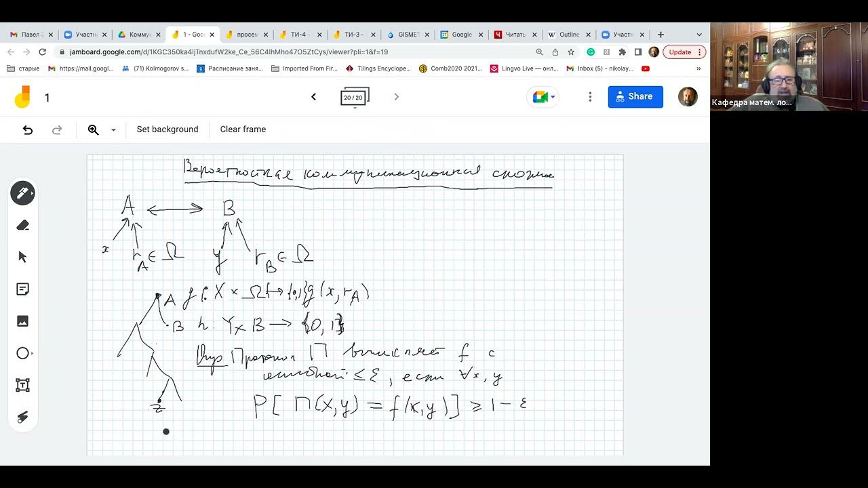Open the YouTube bookmark icon
Image resolution: width=868 pixels, height=488 pixels.
pyautogui.click(x=646, y=68)
